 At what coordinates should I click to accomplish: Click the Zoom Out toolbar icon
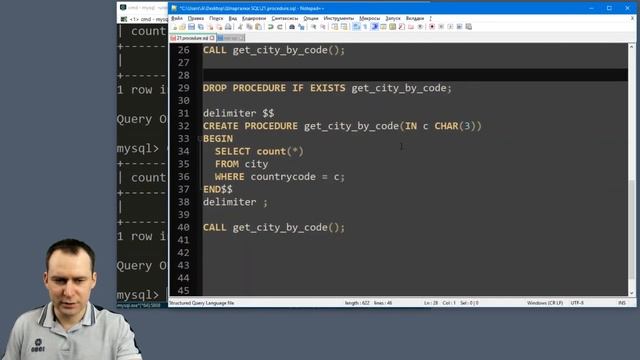tap(323, 27)
